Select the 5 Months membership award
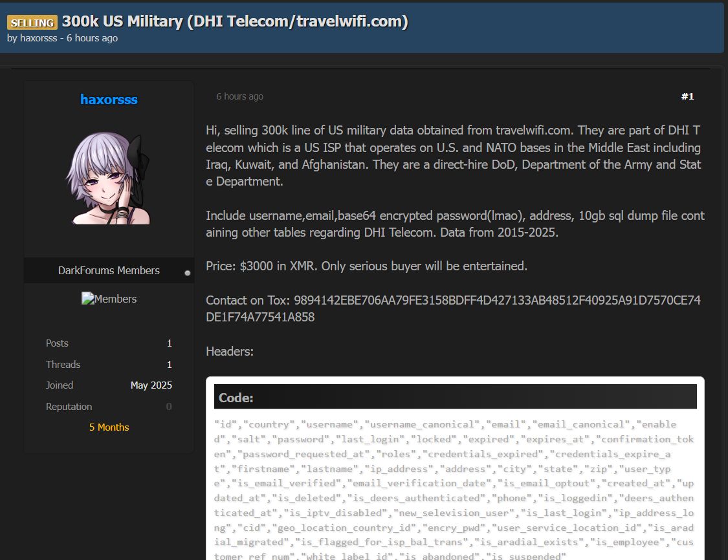Screen dimensions: 728x560 [109, 427]
